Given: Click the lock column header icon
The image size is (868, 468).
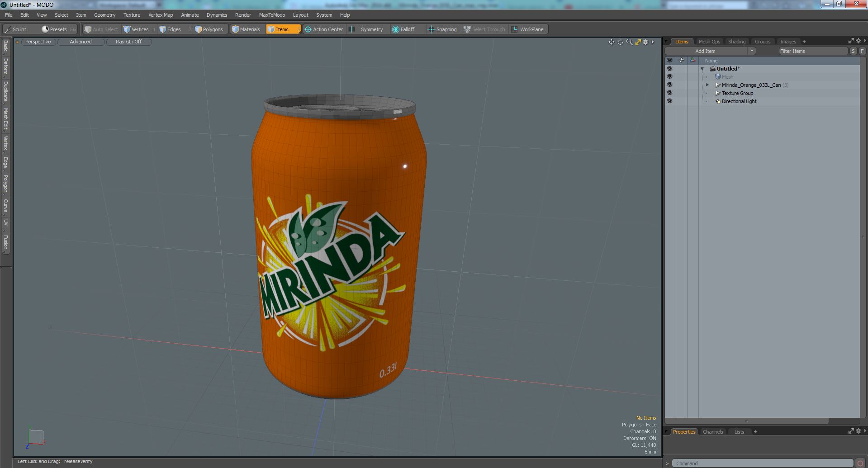Looking at the screenshot, I should [681, 61].
